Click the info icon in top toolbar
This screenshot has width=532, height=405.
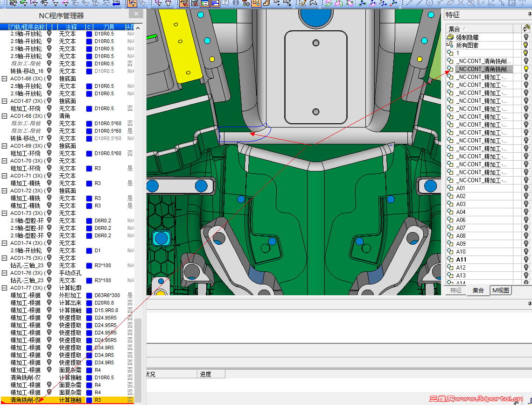236,3
